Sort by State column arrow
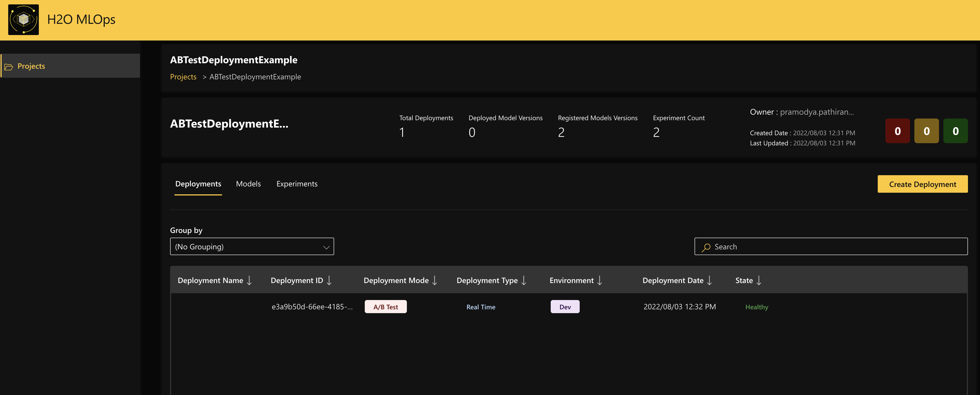Image resolution: width=980 pixels, height=395 pixels. 759,280
